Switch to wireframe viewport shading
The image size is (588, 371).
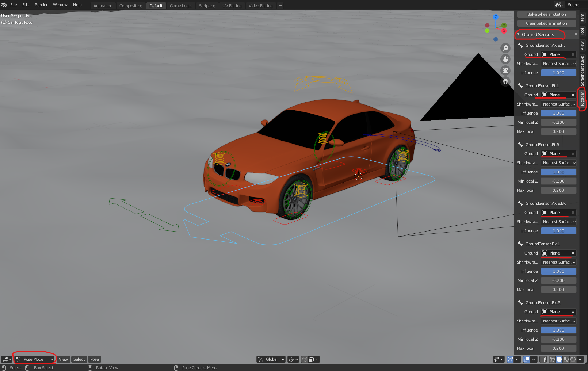click(552, 359)
